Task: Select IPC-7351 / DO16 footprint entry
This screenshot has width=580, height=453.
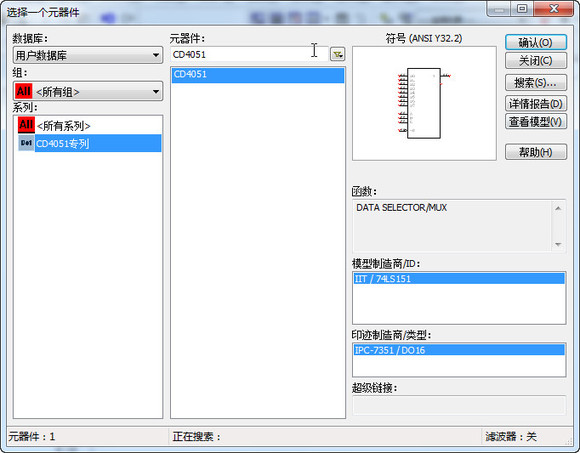Action: 459,350
